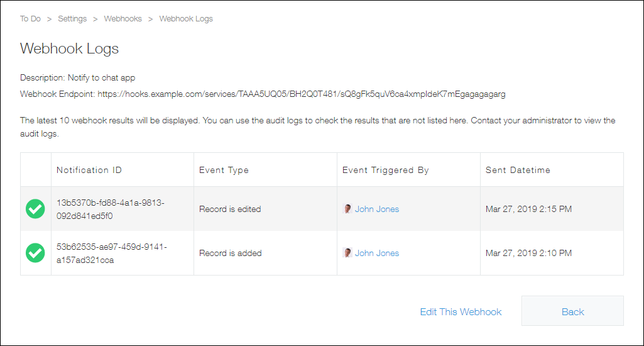Click the Event Type column header
644x346 pixels.
(x=224, y=170)
